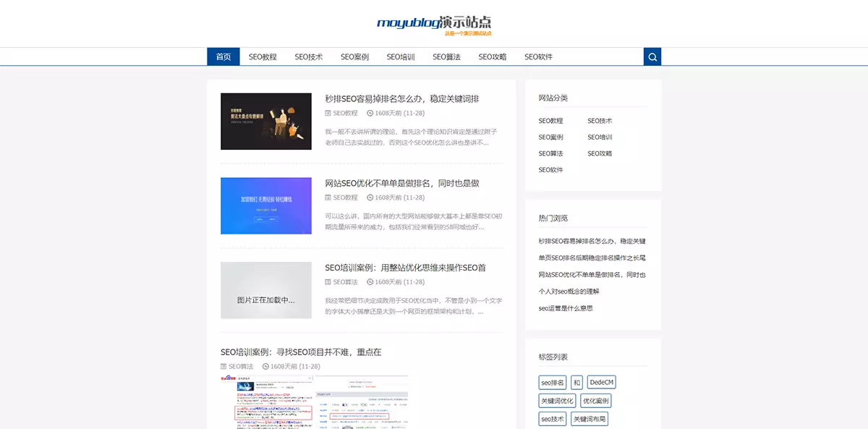868x429 pixels.
Task: Select SEO案例 in 网站分类 sidebar
Action: point(550,137)
